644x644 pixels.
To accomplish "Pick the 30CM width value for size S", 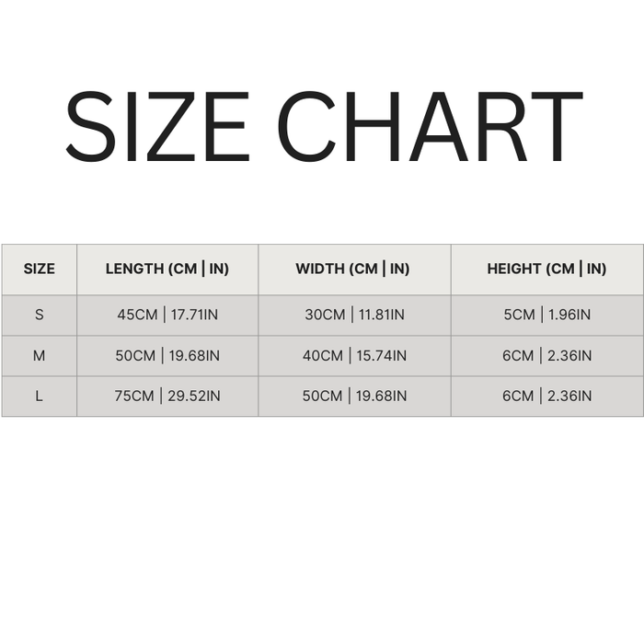I will (x=324, y=315).
